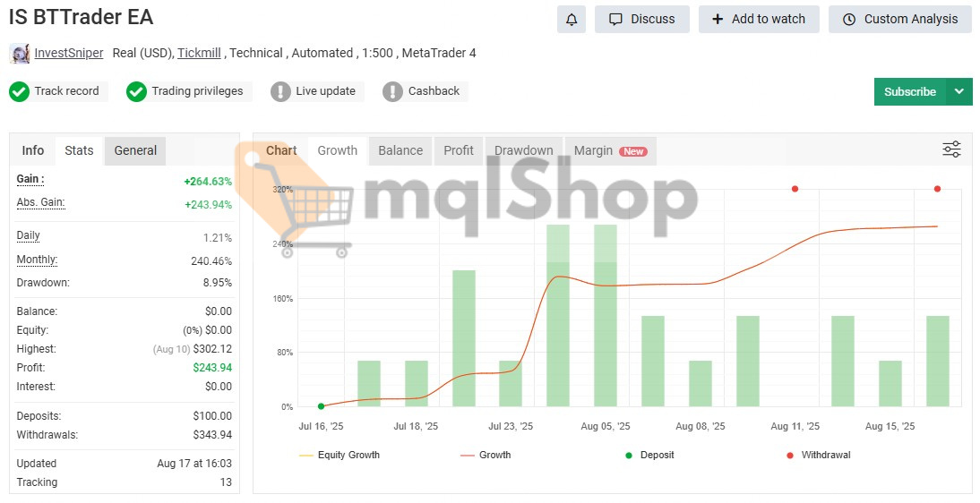Image resolution: width=980 pixels, height=503 pixels.
Task: Click the $100.00 deposits value
Action: 212,416
